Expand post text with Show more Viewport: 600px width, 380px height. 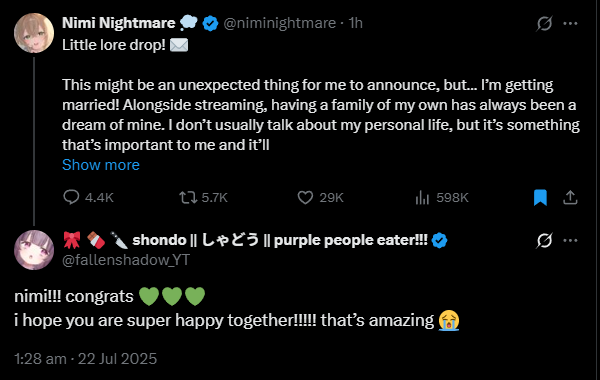click(x=101, y=165)
